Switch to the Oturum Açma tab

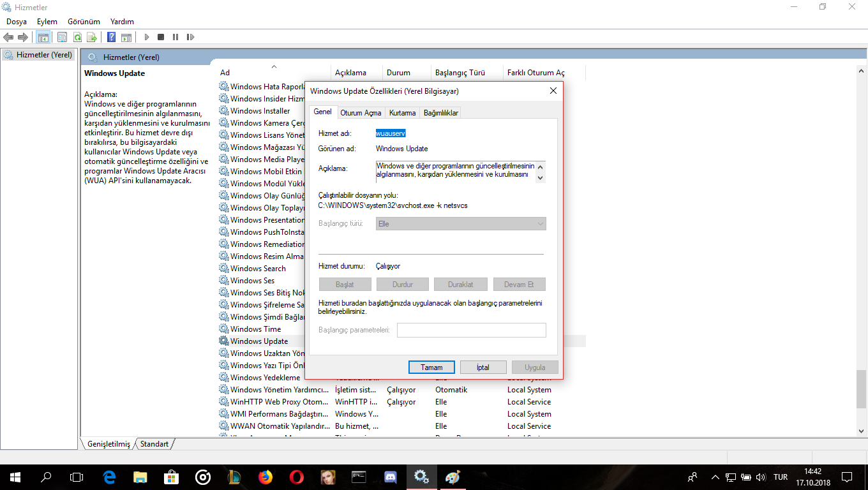361,113
